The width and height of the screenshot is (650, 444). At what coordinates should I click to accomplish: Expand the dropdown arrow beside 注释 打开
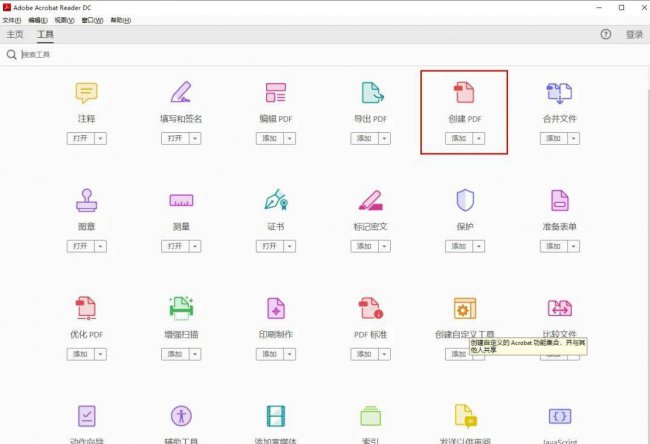click(100, 138)
